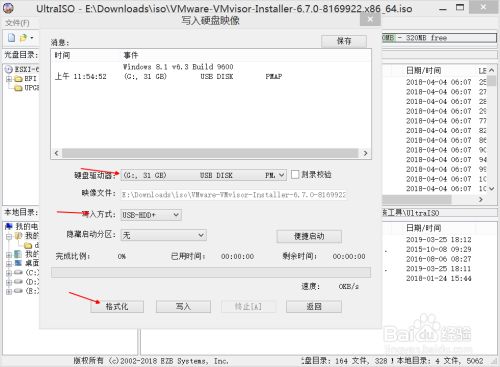500x367 pixels.
Task: Click the 保存 button for messages
Action: coord(344,41)
